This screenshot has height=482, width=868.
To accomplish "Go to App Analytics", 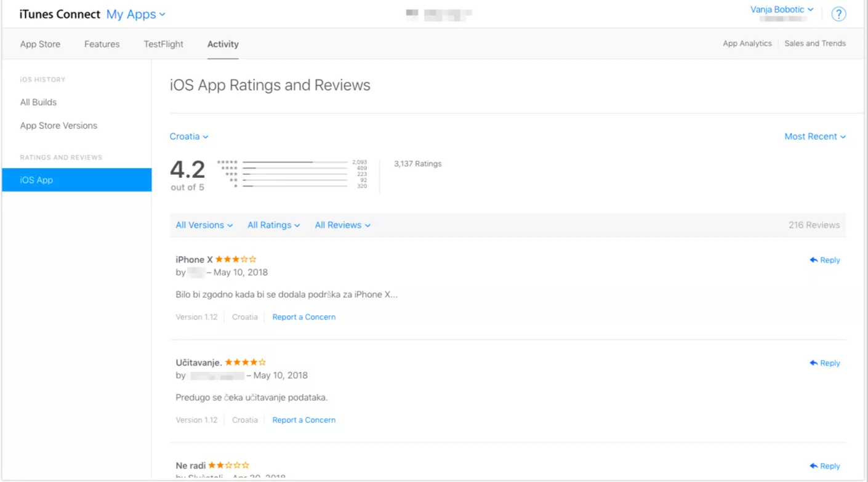I will coord(747,44).
